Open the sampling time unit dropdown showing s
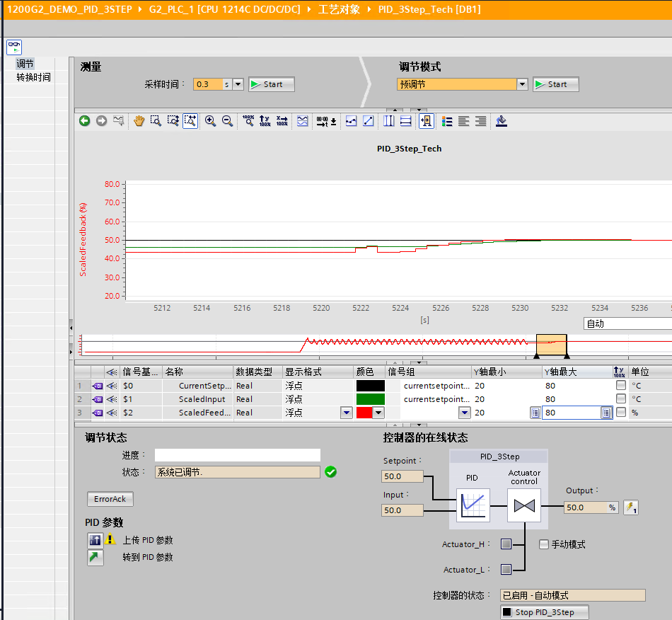The height and width of the screenshot is (620, 672). 237,84
